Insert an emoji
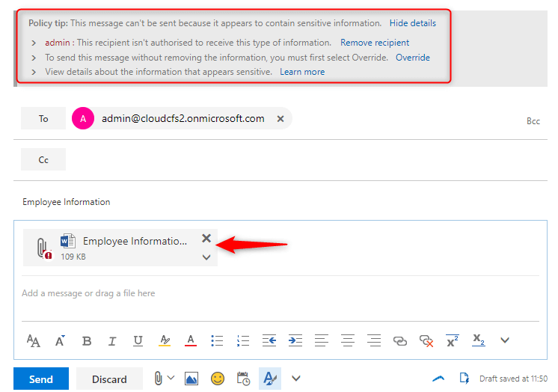 pos(218,379)
